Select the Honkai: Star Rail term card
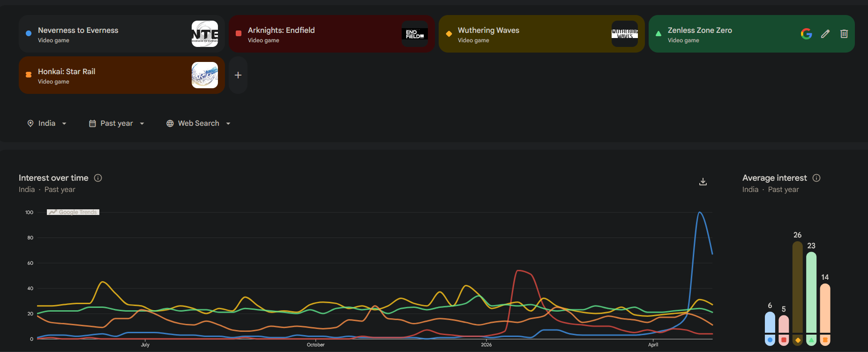 [x=122, y=75]
